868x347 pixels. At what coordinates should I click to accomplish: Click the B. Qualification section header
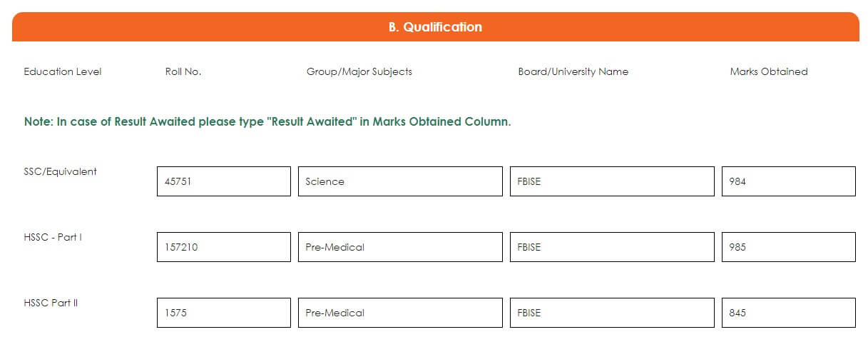click(435, 27)
